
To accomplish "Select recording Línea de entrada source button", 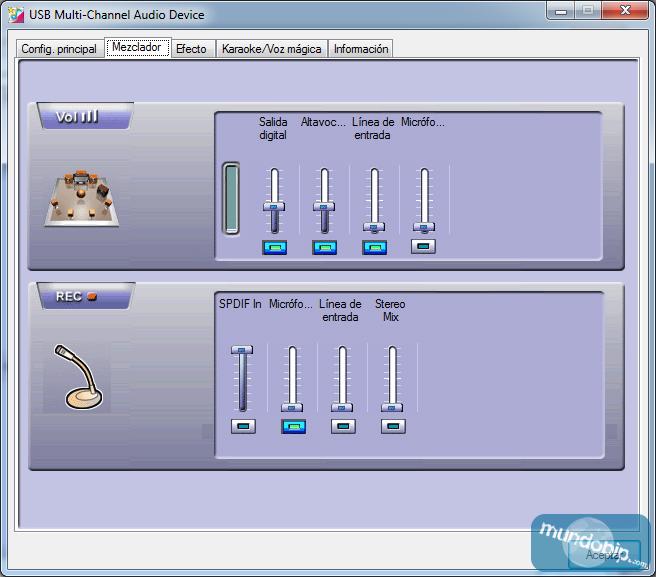I will coord(343,426).
